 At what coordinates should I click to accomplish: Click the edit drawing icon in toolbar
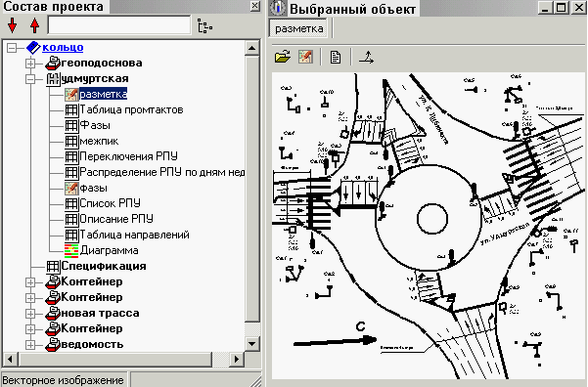(305, 57)
